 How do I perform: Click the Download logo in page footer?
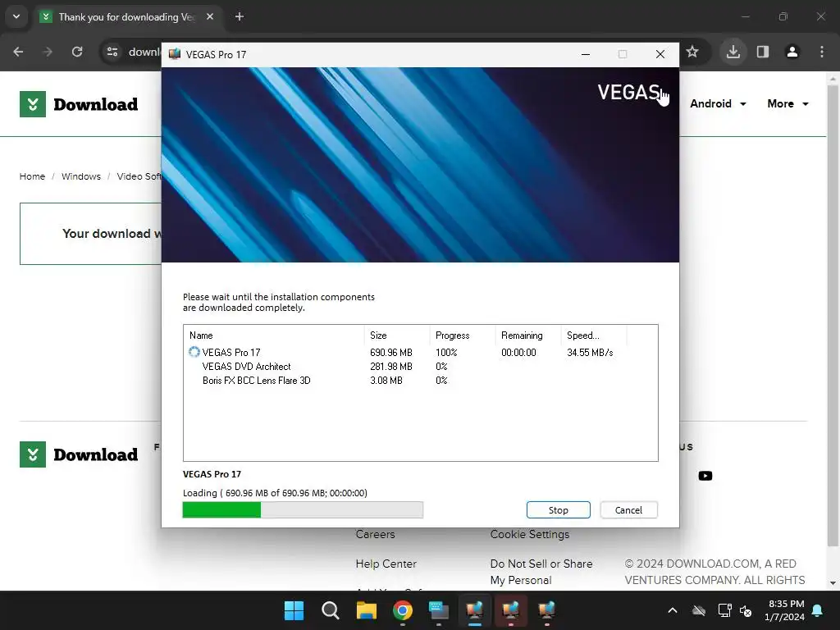click(x=79, y=454)
